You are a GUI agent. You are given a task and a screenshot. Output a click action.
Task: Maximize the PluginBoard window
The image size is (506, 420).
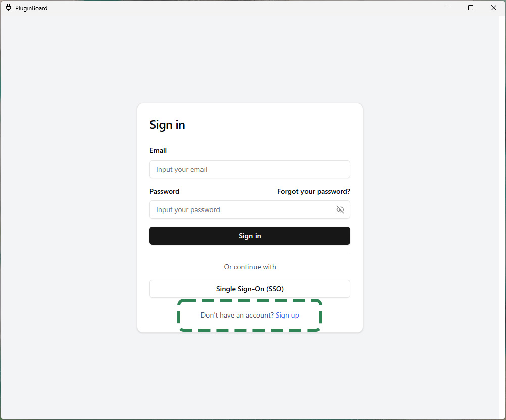coord(471,8)
